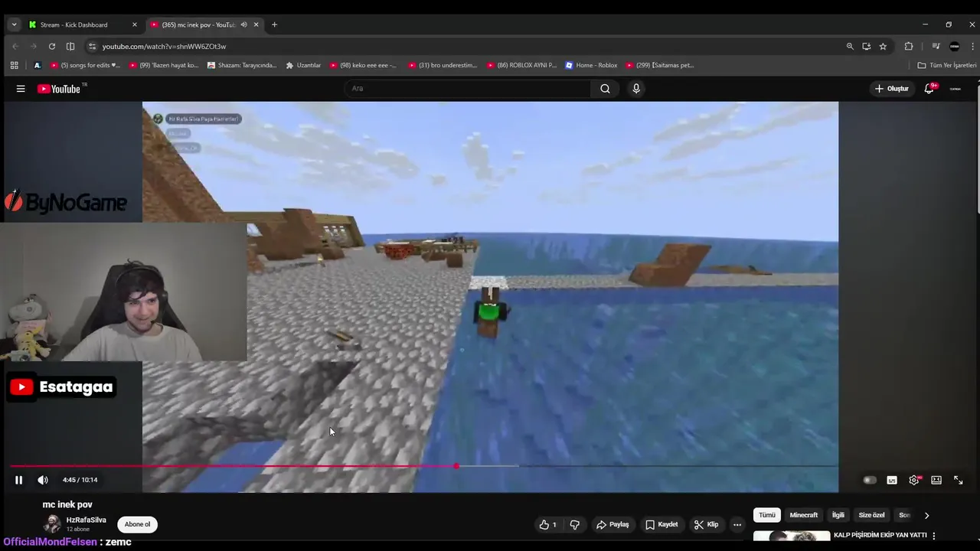The height and width of the screenshot is (551, 980).
Task: Toggle the autoplay switch
Action: (870, 480)
